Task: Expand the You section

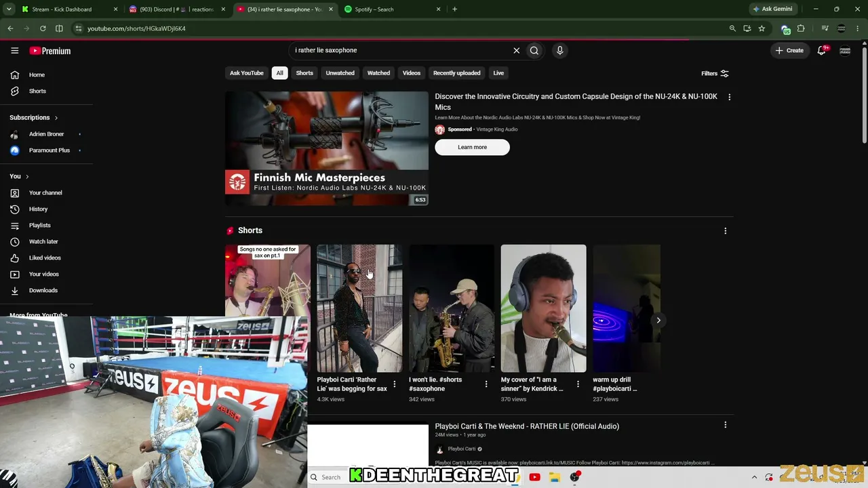Action: point(19,176)
